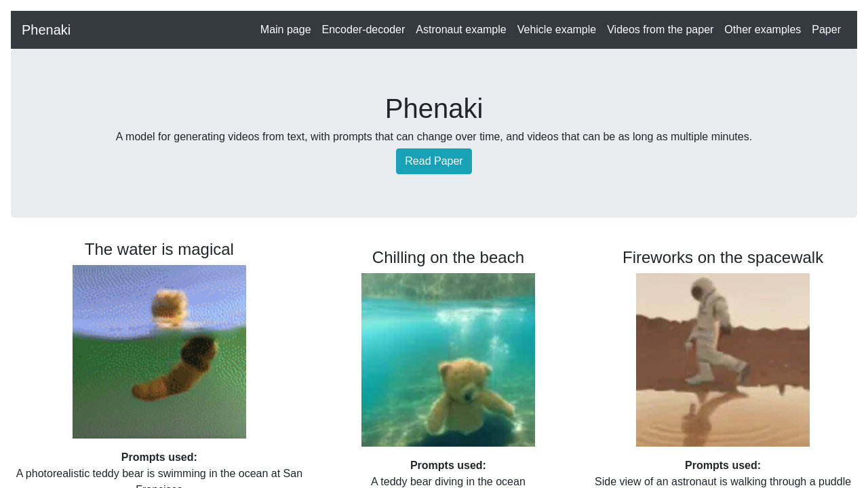Open the Encoder-decoder section
The height and width of the screenshot is (488, 868).
363,28
